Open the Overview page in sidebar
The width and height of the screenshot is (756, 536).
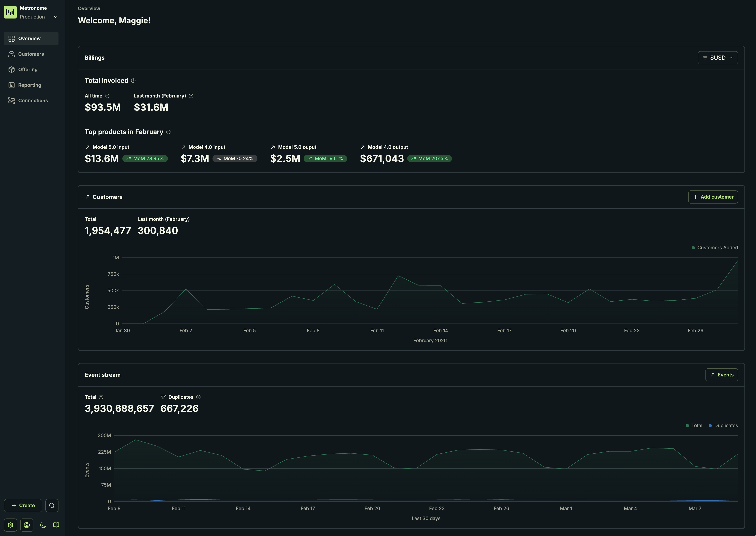pyautogui.click(x=31, y=39)
